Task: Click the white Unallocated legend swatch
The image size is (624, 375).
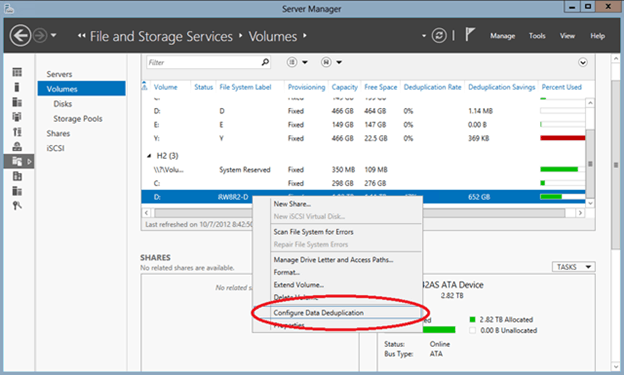Action: (x=472, y=330)
